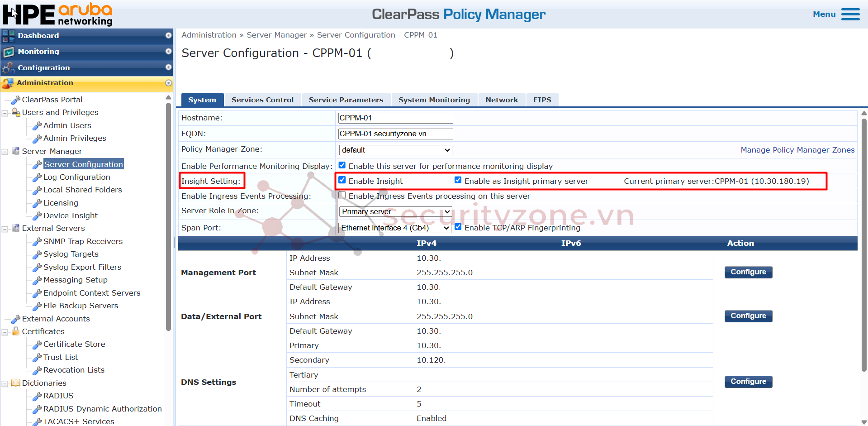Click the sidebar tree vertical scrollbar
The height and width of the screenshot is (426, 868).
pos(169,217)
